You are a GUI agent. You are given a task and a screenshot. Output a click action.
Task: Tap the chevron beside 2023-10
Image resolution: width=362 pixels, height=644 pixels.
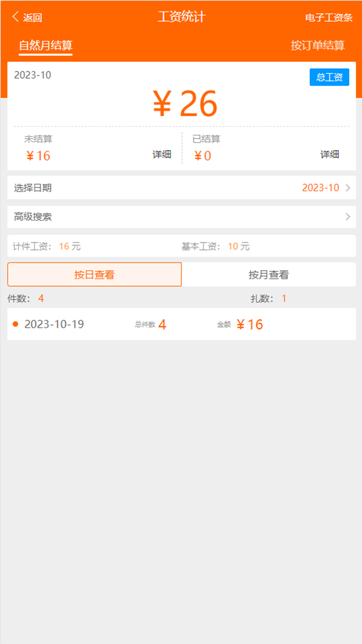[x=348, y=188]
